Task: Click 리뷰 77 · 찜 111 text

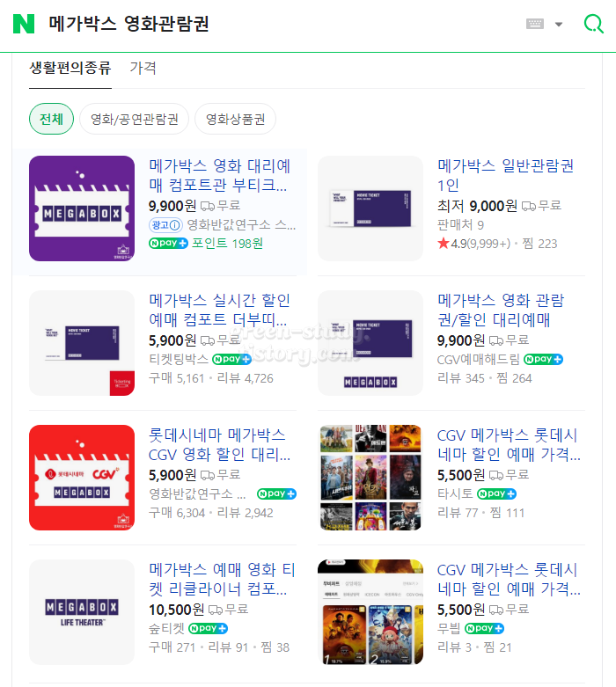Action: pos(481,513)
